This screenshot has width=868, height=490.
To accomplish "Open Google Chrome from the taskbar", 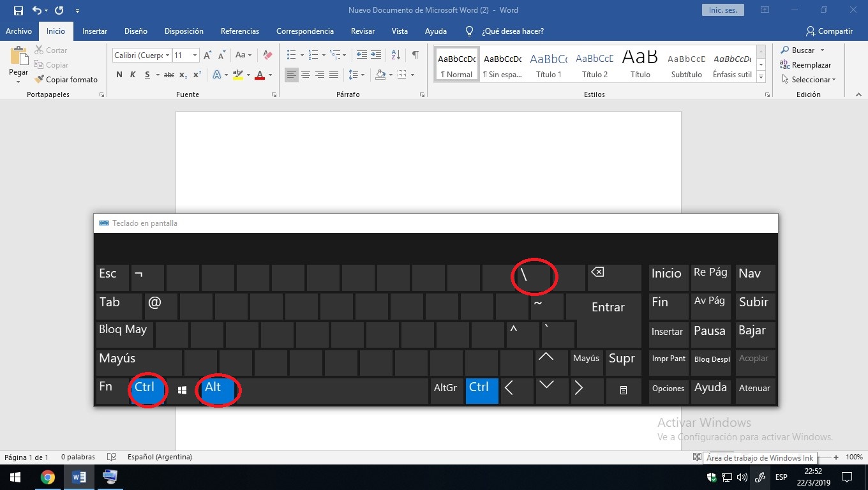I will pos(48,477).
